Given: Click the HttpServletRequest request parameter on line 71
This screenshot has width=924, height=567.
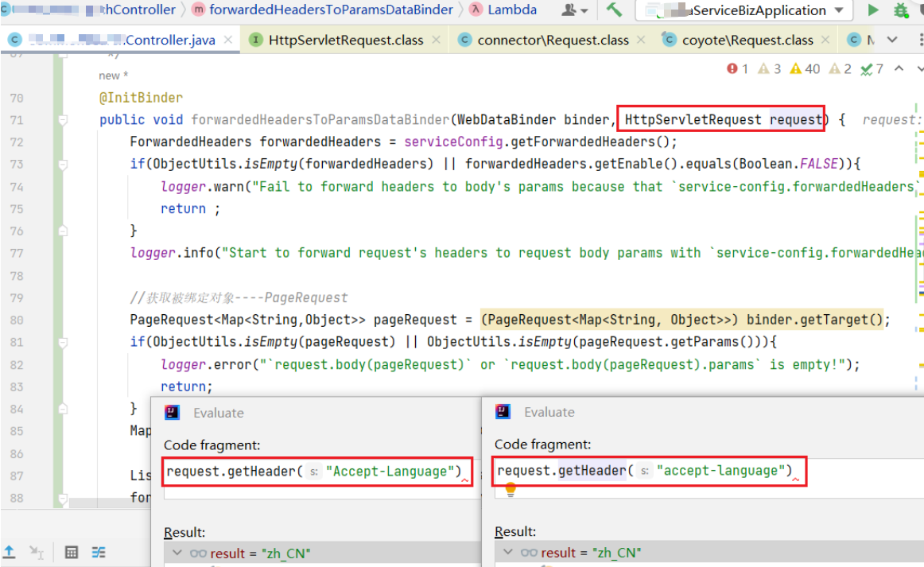Looking at the screenshot, I should [723, 119].
